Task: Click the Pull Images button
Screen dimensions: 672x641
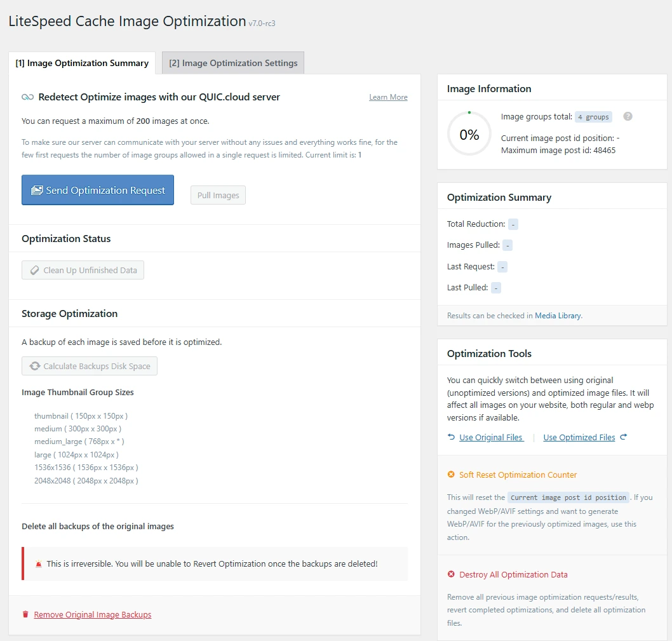Action: (x=218, y=195)
